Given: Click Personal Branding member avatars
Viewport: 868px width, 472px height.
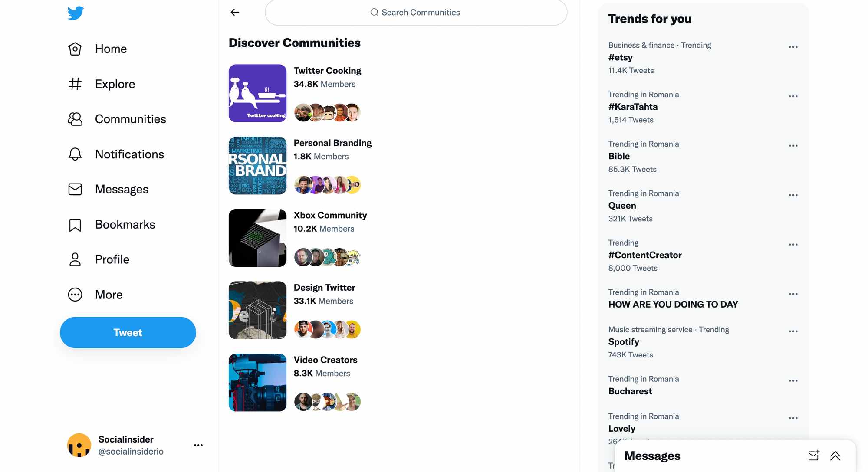Looking at the screenshot, I should [327, 185].
